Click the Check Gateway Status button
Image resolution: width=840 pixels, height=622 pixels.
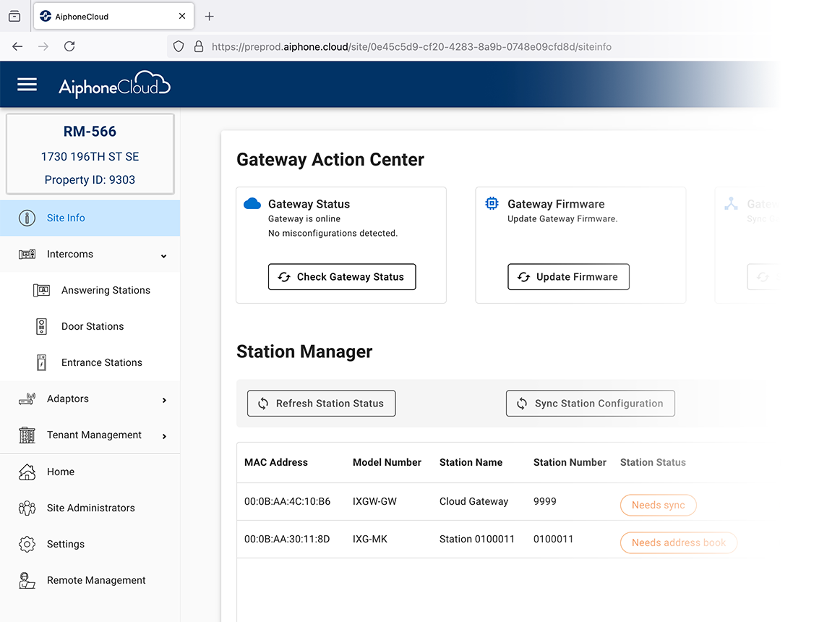pos(342,277)
